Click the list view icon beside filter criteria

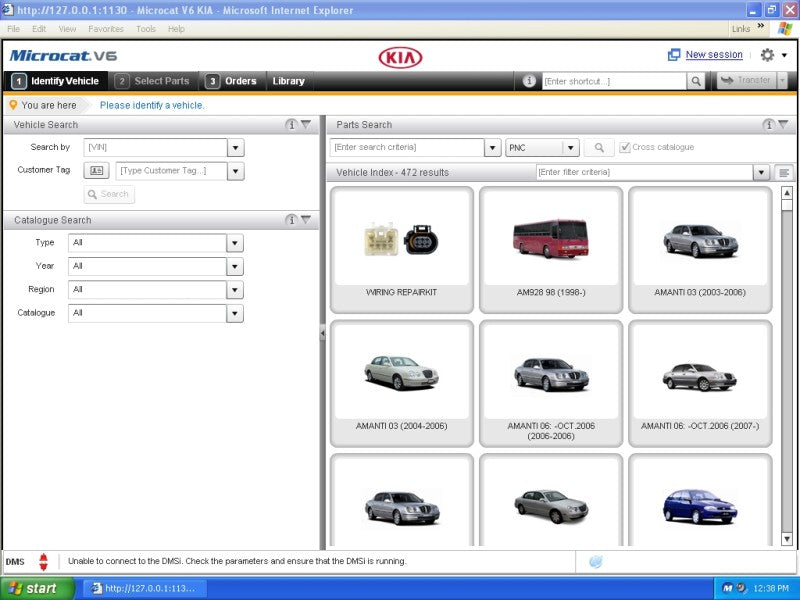[782, 172]
